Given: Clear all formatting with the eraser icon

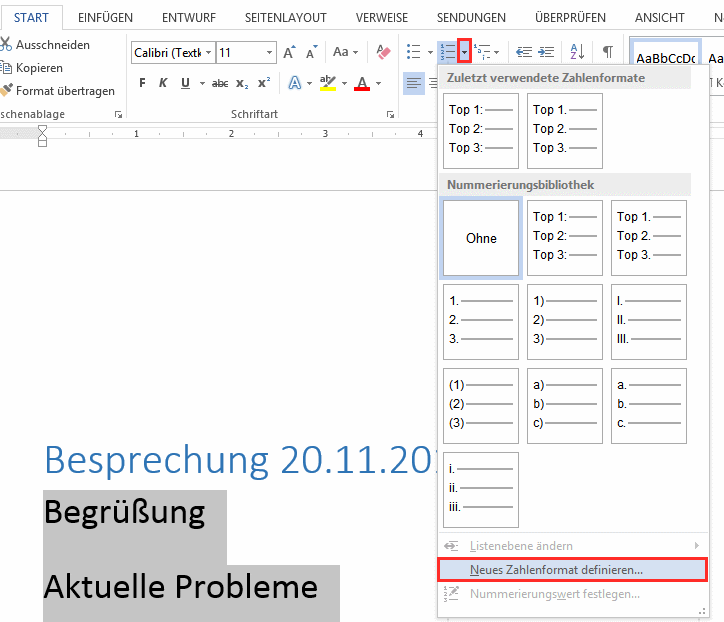Looking at the screenshot, I should [383, 52].
